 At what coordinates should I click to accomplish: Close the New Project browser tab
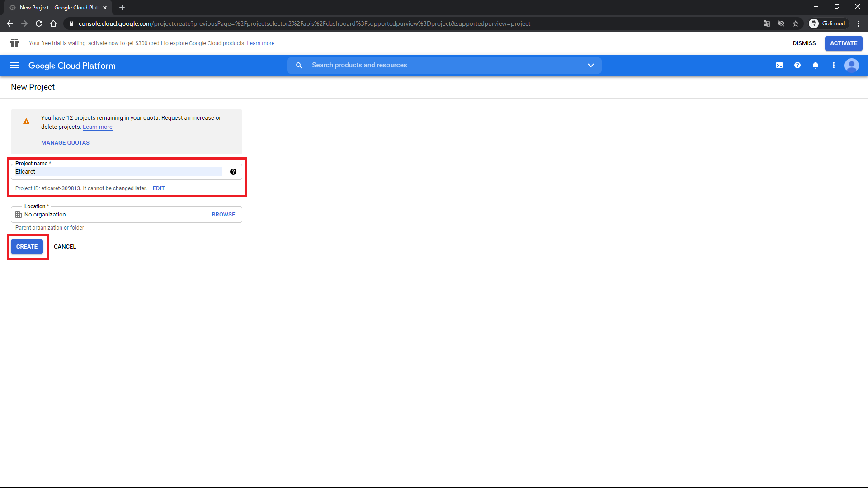(x=105, y=8)
